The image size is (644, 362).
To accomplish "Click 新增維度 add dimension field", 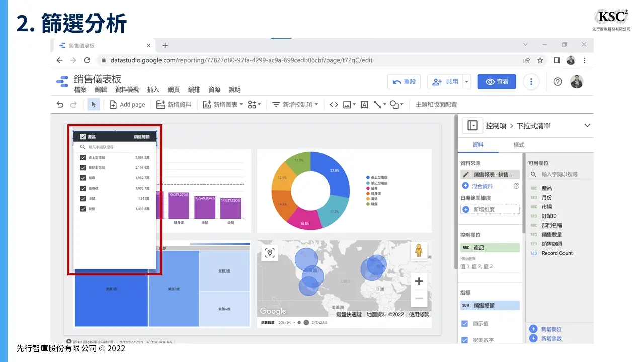I will pos(490,209).
